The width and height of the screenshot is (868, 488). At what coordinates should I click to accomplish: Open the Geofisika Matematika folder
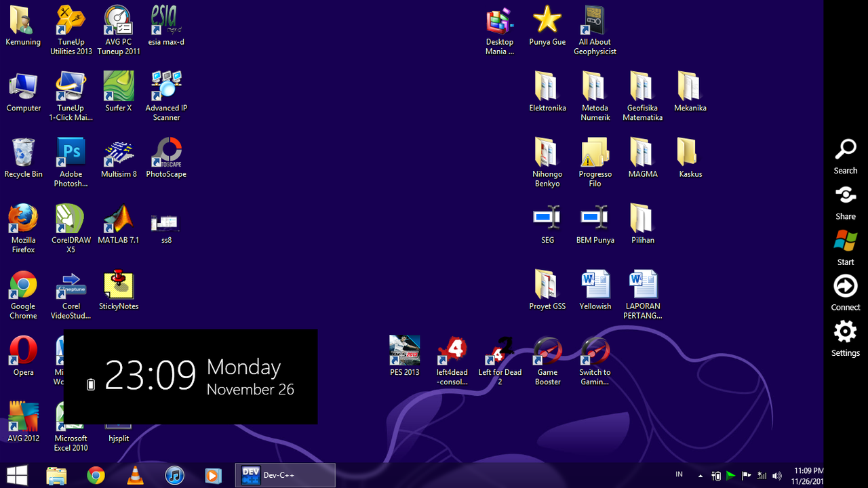click(642, 96)
